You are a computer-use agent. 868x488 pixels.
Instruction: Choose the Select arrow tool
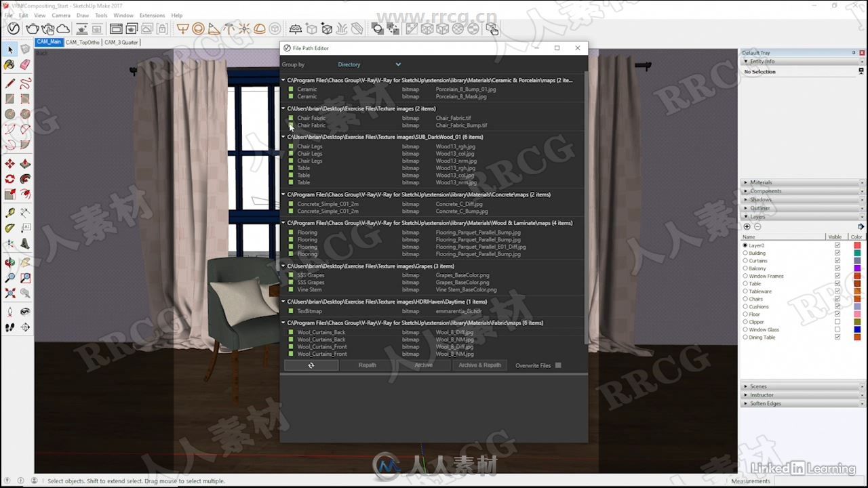point(9,49)
